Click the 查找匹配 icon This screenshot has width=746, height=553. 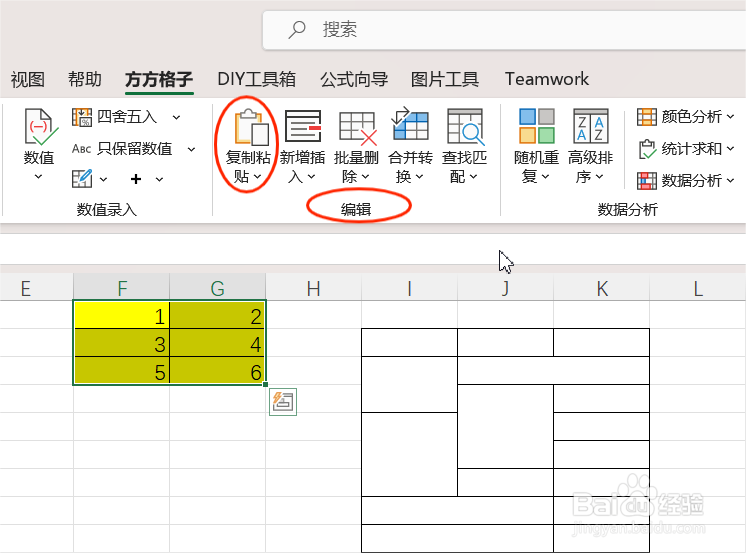point(465,127)
